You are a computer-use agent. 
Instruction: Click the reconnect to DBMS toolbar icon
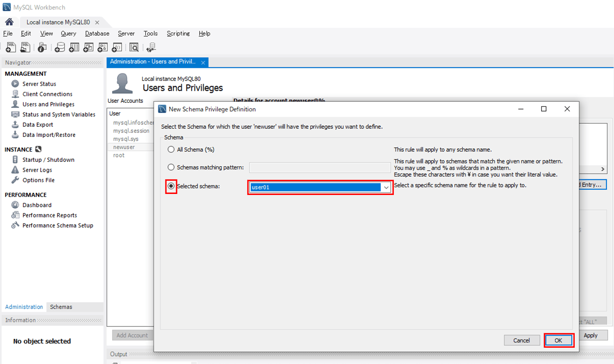151,47
